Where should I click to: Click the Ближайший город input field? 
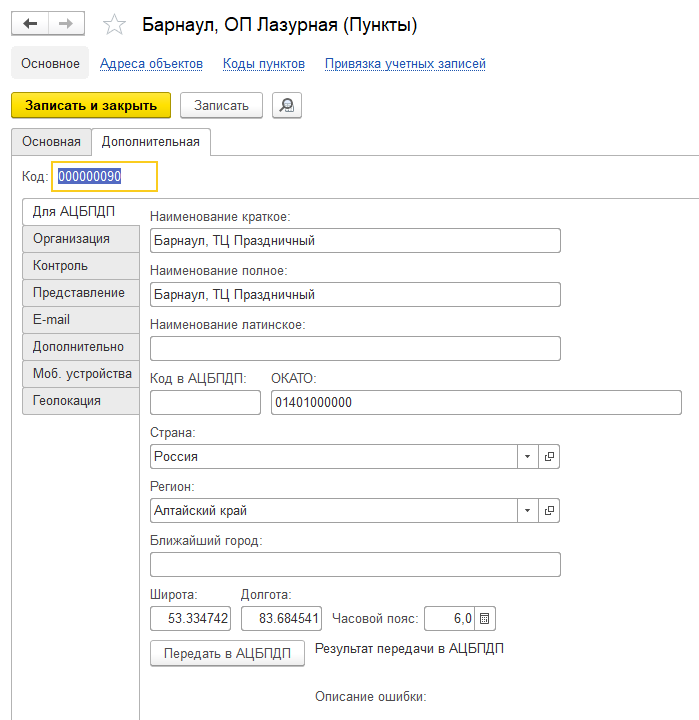point(355,565)
